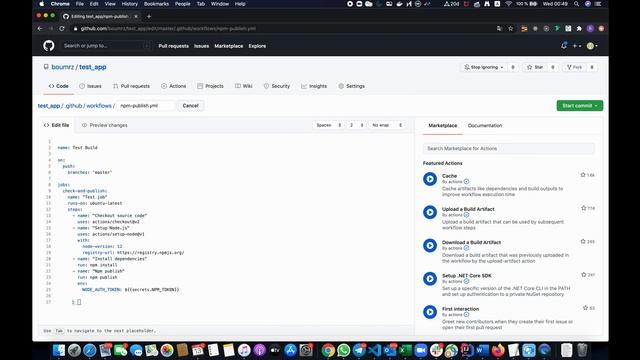640x360 pixels.
Task: Click the browser address bar
Action: [282, 29]
